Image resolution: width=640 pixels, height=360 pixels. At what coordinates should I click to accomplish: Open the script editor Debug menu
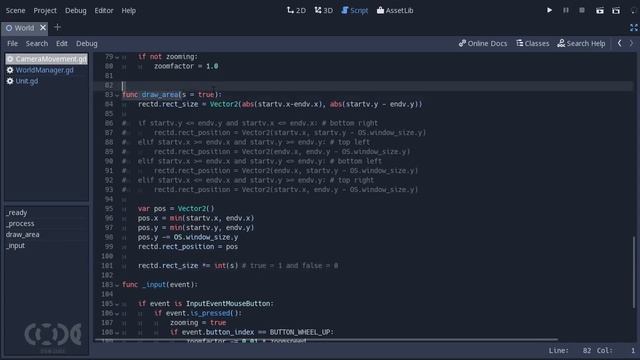tap(87, 43)
